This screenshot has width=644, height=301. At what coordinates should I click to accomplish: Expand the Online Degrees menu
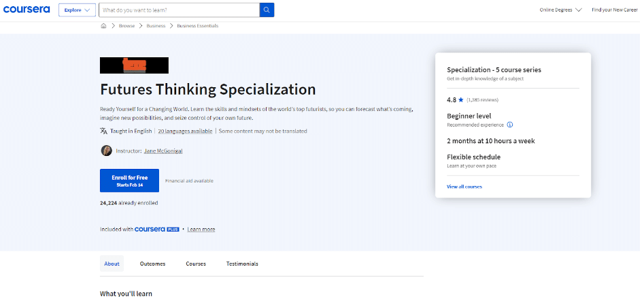tap(560, 10)
